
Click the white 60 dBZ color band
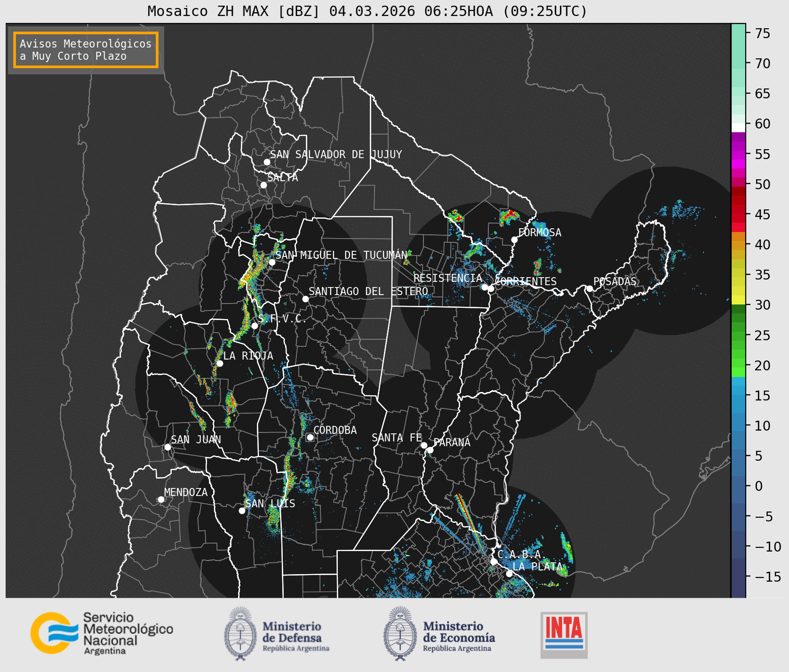click(x=738, y=128)
